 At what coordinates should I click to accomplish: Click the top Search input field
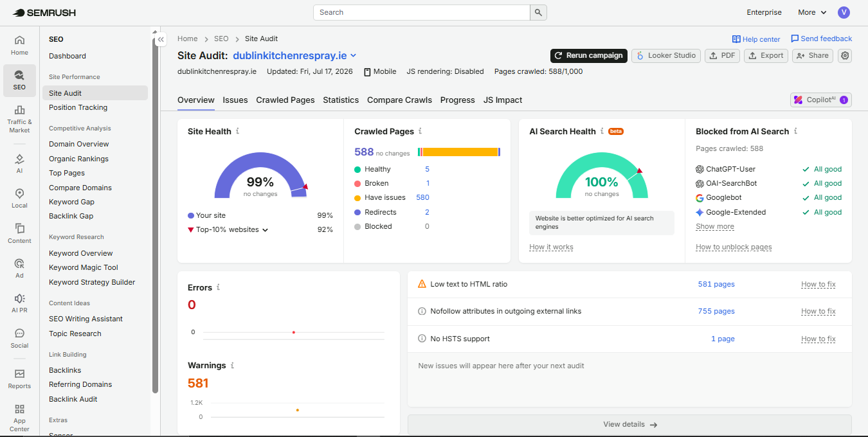pos(421,12)
